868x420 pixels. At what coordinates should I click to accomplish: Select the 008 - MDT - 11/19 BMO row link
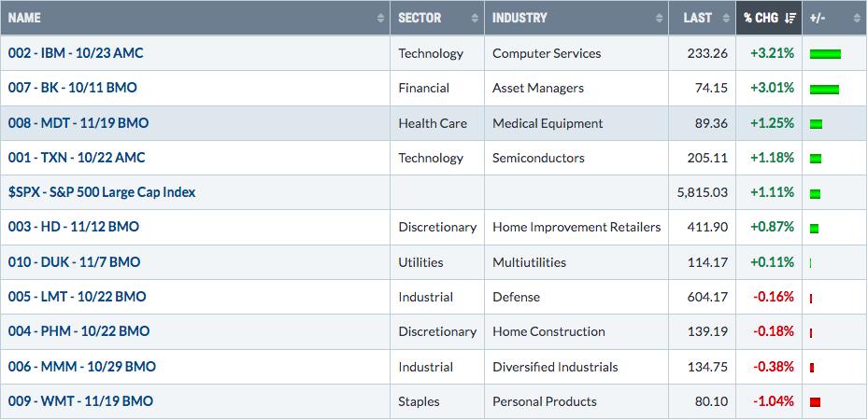78,122
